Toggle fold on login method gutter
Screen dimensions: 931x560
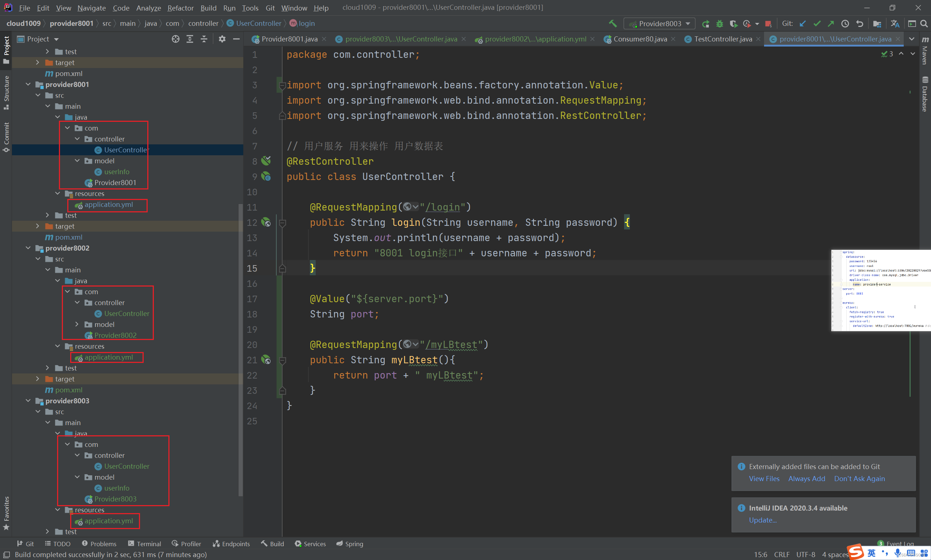[x=282, y=223]
